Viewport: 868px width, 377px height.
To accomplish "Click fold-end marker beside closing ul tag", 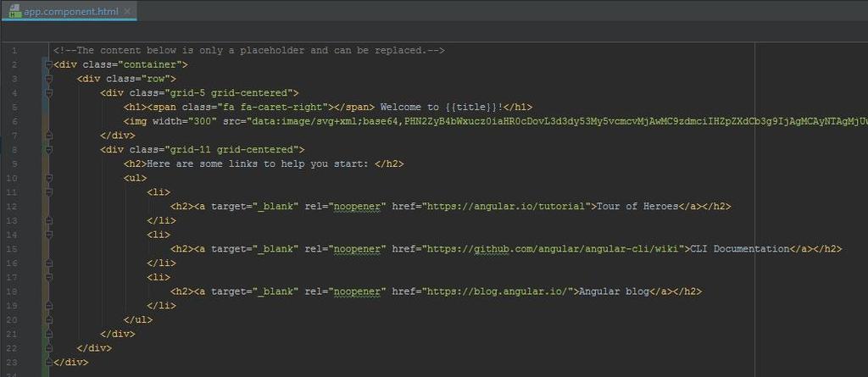I will pyautogui.click(x=49, y=319).
